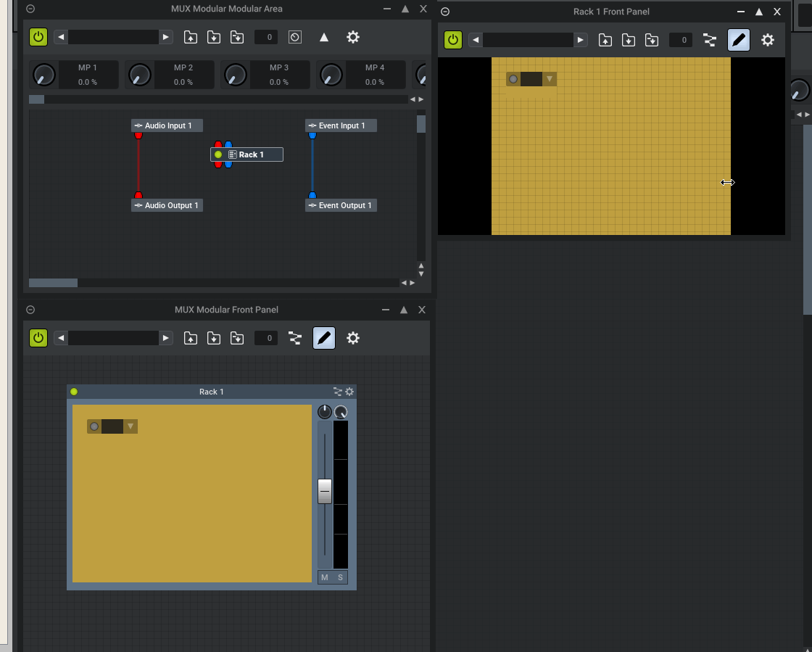Collapse Rack 1 Front Panel window header circle
Viewport: 812px width, 652px height.
point(445,12)
